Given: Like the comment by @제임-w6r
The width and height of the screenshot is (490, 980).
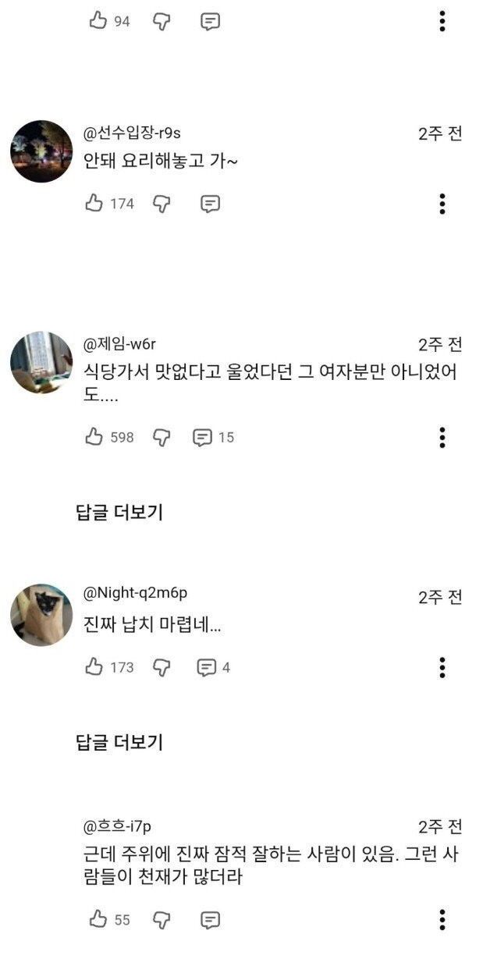Looking at the screenshot, I should point(94,437).
